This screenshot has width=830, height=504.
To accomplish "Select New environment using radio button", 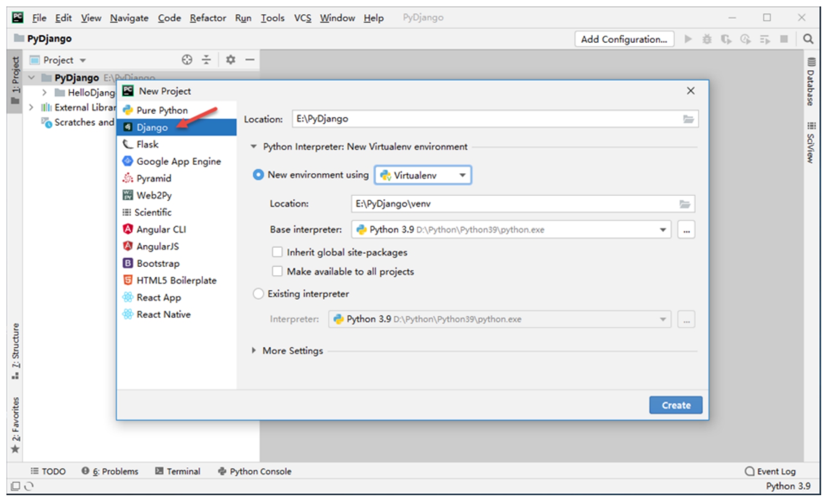I will coord(258,175).
